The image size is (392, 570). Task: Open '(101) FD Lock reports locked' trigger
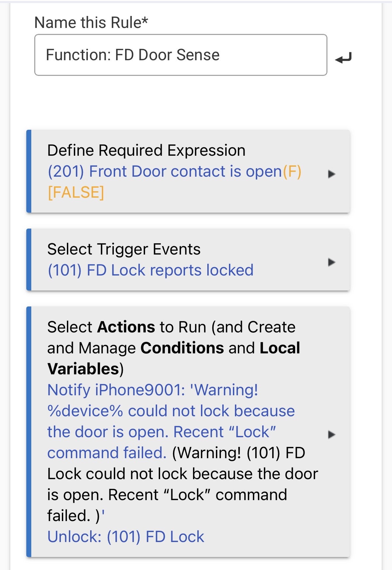click(150, 270)
